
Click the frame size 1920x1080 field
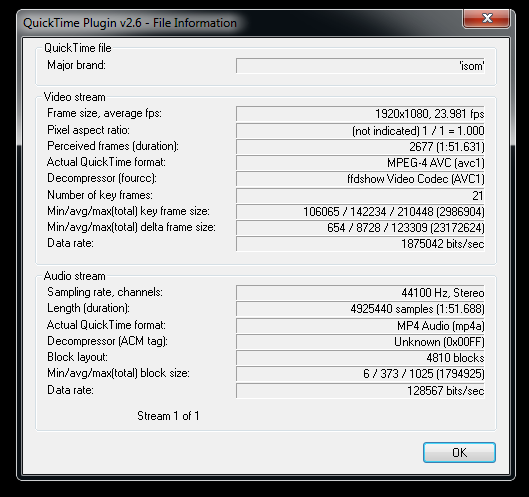pos(360,114)
